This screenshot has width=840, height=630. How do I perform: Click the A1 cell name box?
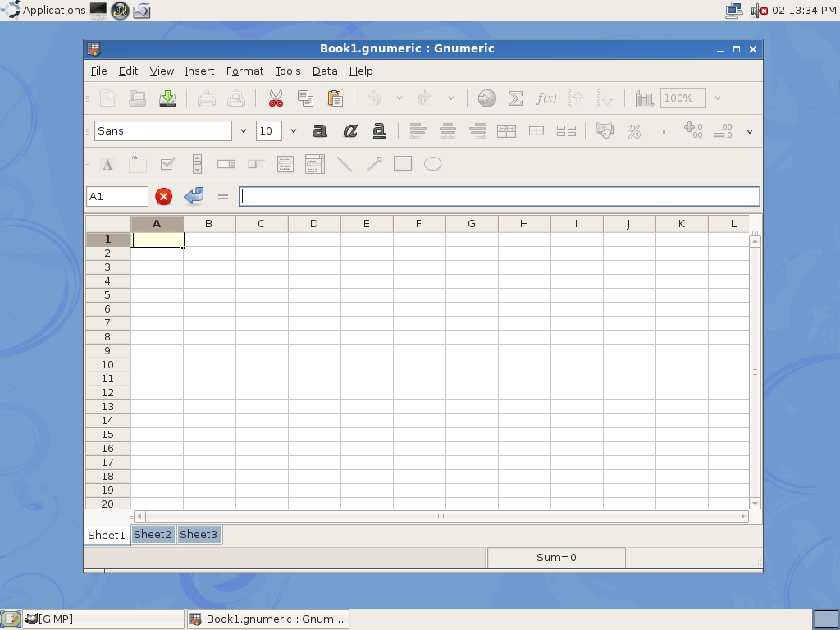(117, 197)
